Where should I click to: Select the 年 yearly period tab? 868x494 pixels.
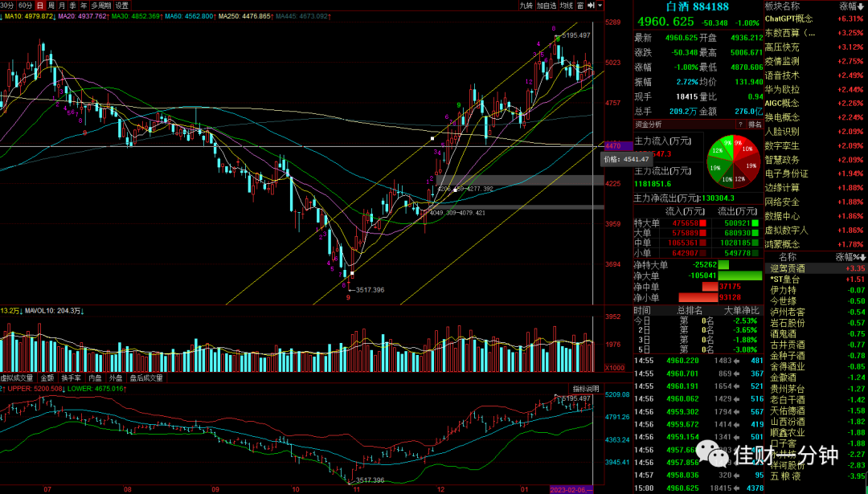point(83,6)
